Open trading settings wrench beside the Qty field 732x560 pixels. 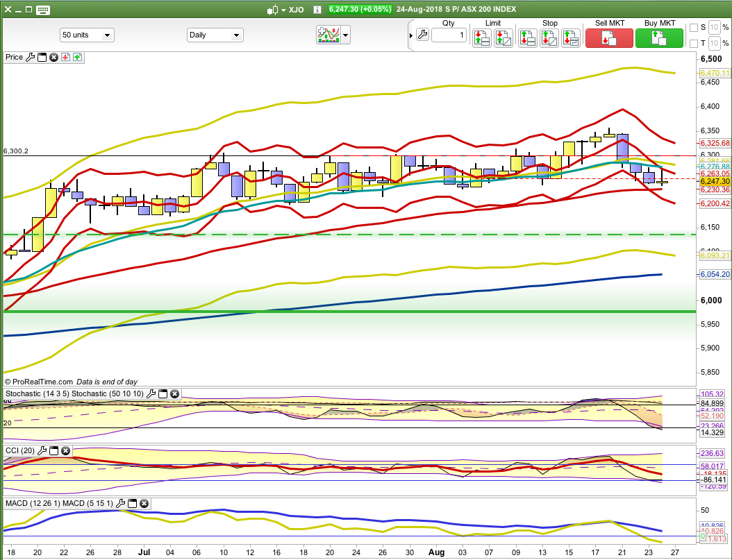point(422,35)
